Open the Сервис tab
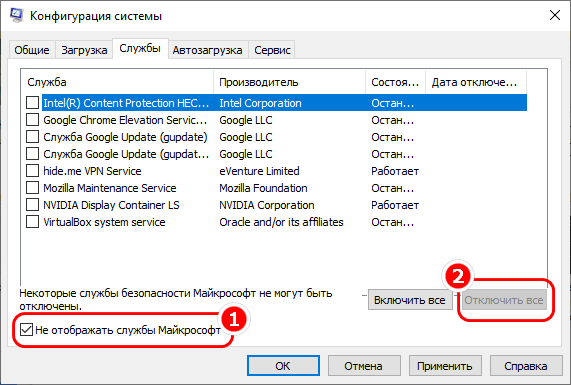Image resolution: width=571 pixels, height=385 pixels. coord(272,50)
